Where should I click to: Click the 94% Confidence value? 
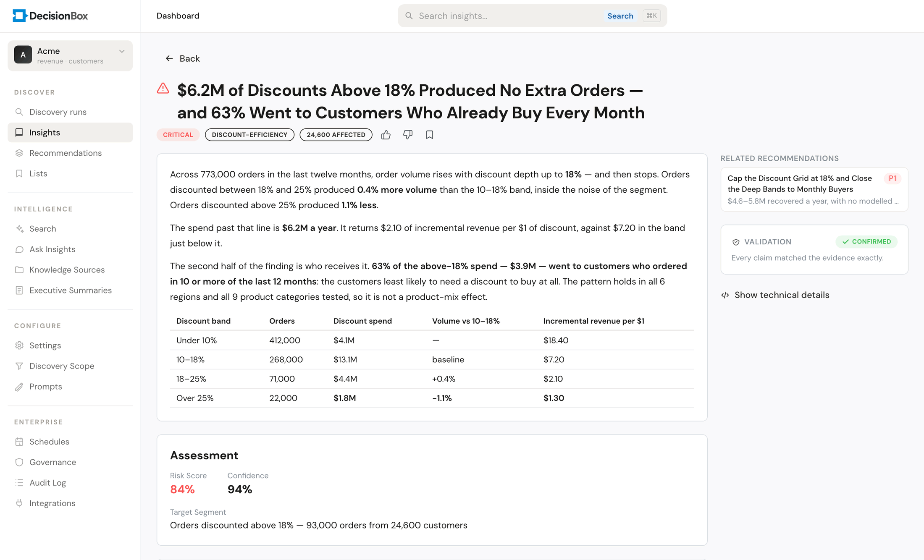(x=240, y=489)
